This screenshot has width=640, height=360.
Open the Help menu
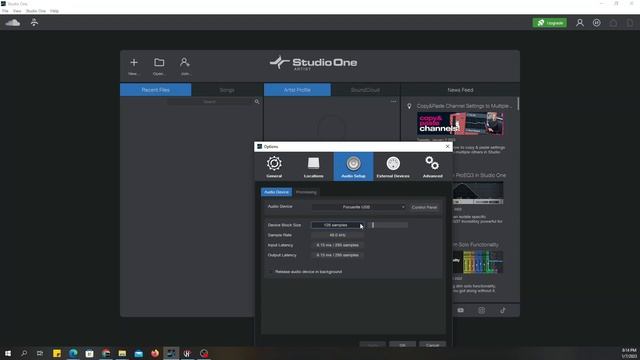[54, 11]
